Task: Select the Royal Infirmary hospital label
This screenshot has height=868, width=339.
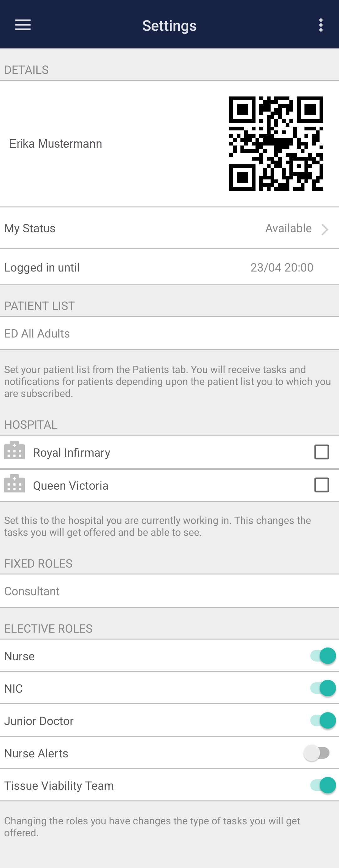Action: click(x=72, y=453)
